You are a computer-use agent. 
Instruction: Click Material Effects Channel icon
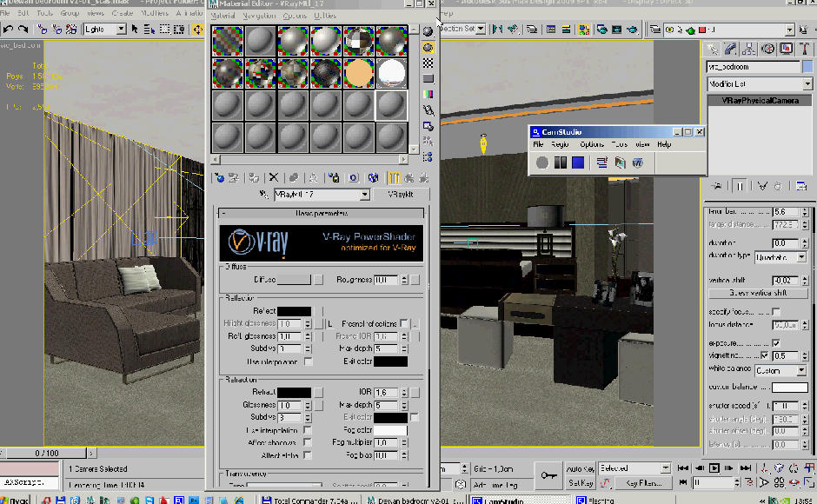click(353, 178)
